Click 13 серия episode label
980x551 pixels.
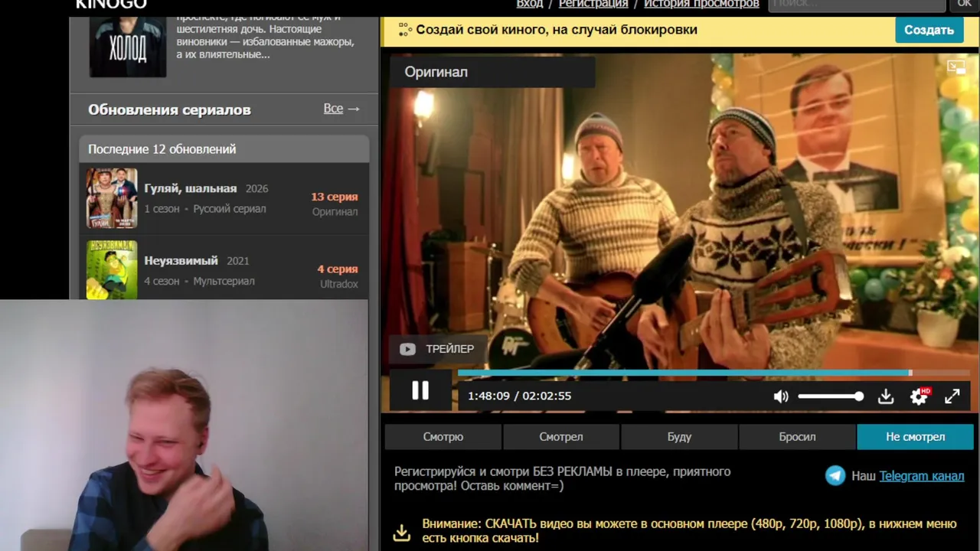[x=335, y=197]
